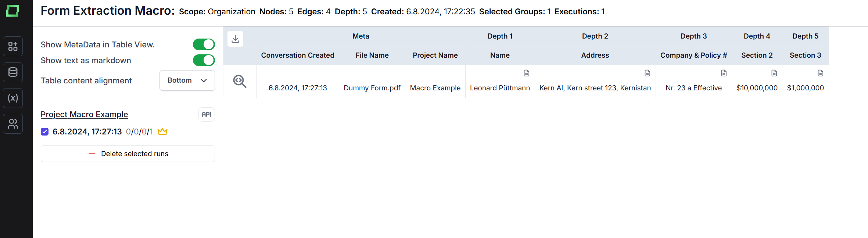Open the users sidebar icon
Viewport: 868px width, 238px height.
click(x=13, y=124)
